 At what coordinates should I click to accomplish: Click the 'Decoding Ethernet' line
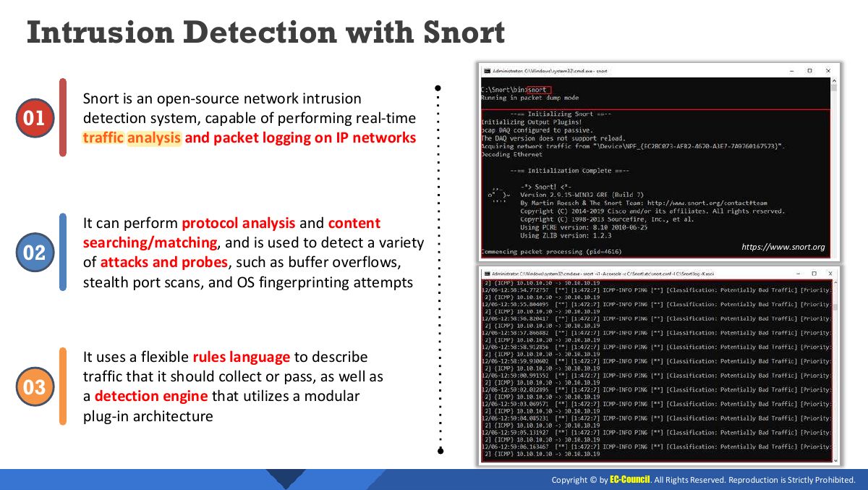511,154
